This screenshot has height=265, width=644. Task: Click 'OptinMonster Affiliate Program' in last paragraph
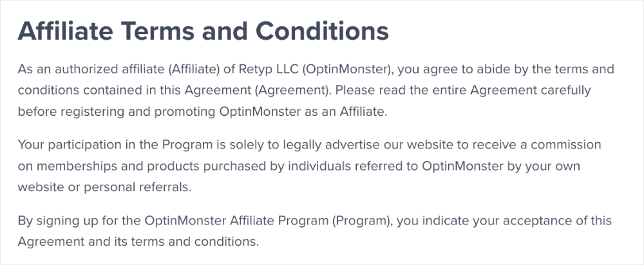(236, 221)
